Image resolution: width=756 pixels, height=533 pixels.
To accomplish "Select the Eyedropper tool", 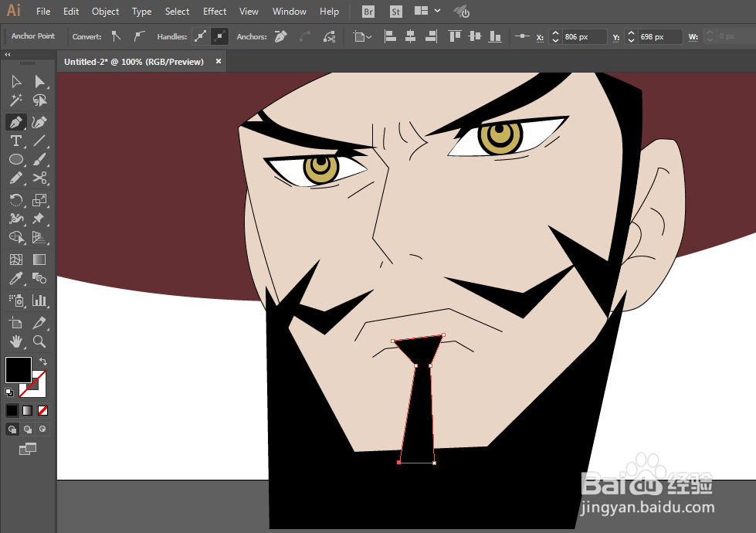I will pyautogui.click(x=16, y=278).
